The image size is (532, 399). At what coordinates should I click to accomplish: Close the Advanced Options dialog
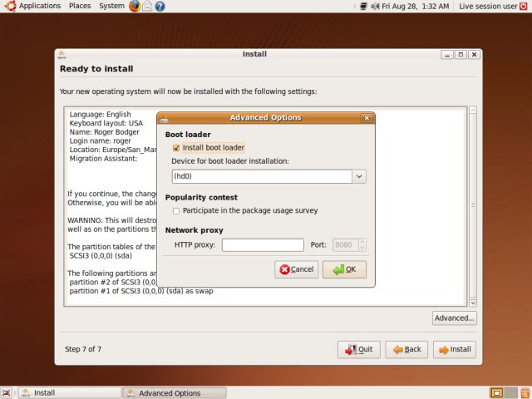tap(367, 118)
